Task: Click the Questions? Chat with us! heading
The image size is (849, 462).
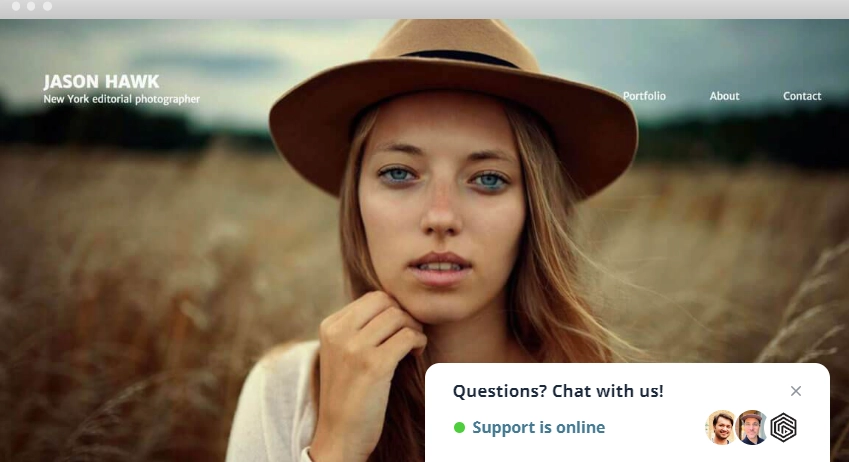Action: click(x=558, y=391)
